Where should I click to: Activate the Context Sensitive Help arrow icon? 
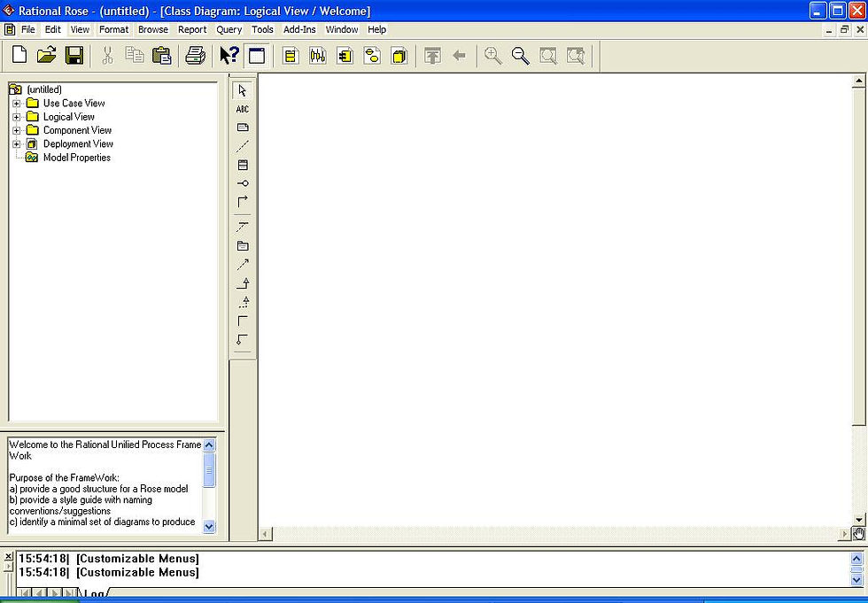(229, 55)
